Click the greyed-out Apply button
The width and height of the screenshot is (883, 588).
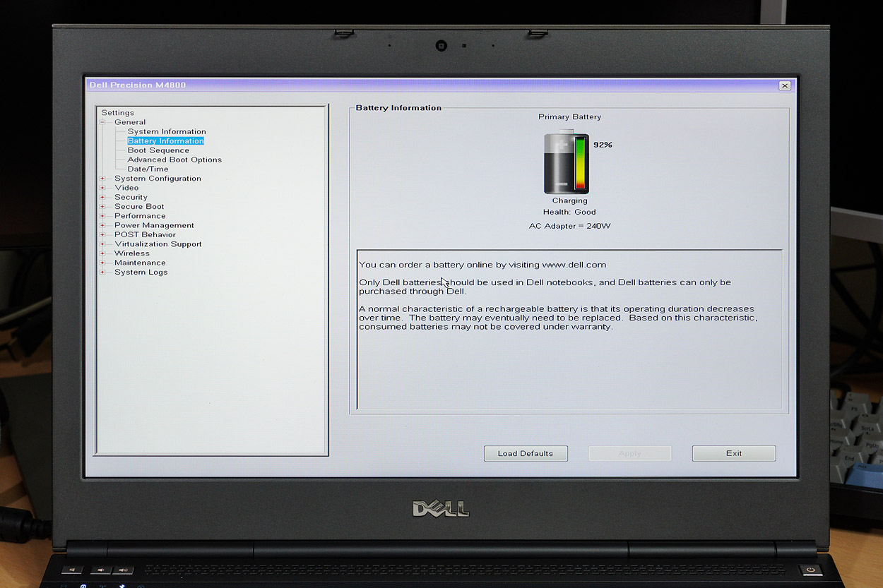[629, 453]
